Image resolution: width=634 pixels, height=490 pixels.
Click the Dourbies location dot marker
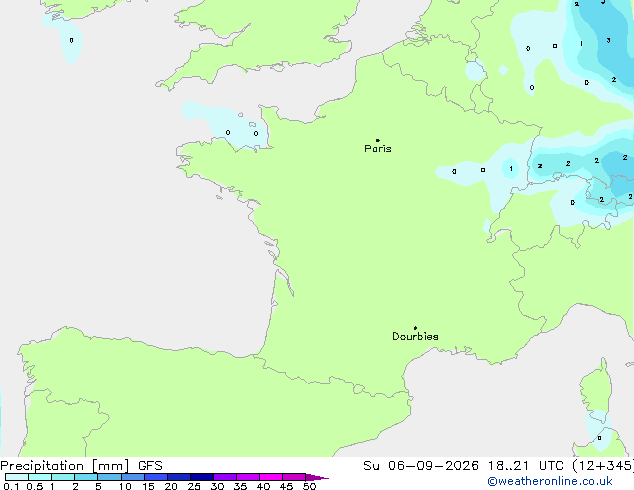point(415,328)
